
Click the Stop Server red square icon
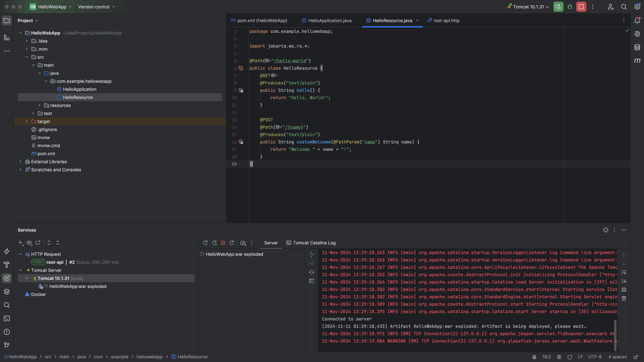pos(223,243)
